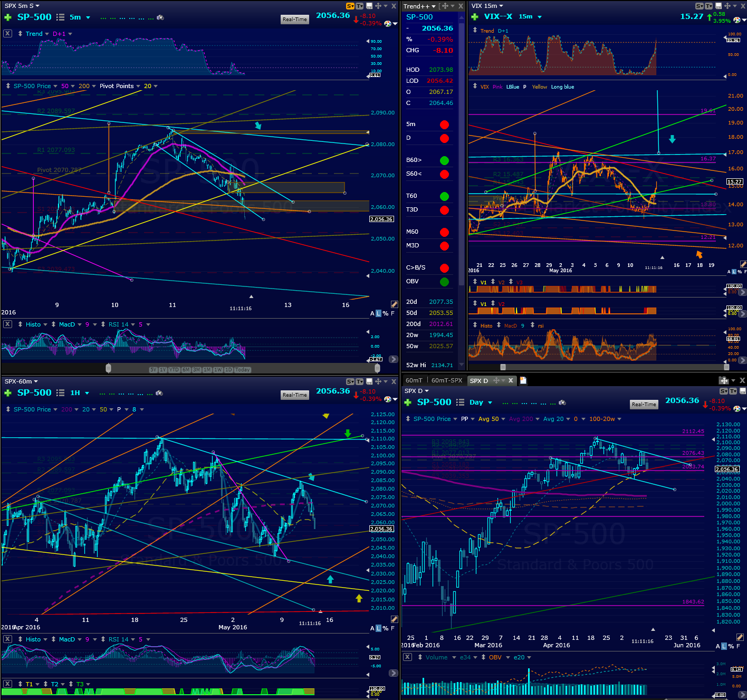Close the T1 T2 T3 pane in SPX-60m chart
Image resolution: width=747 pixels, height=700 pixels.
point(7,684)
